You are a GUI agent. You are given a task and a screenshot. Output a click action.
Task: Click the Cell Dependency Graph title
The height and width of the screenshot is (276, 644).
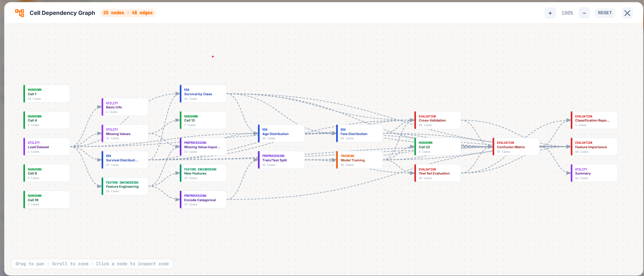click(x=62, y=13)
